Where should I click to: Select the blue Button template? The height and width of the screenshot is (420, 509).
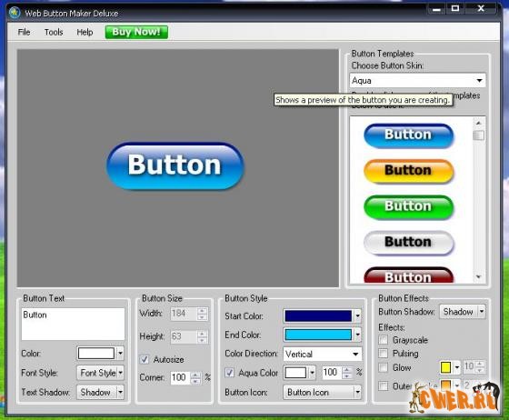pos(408,135)
